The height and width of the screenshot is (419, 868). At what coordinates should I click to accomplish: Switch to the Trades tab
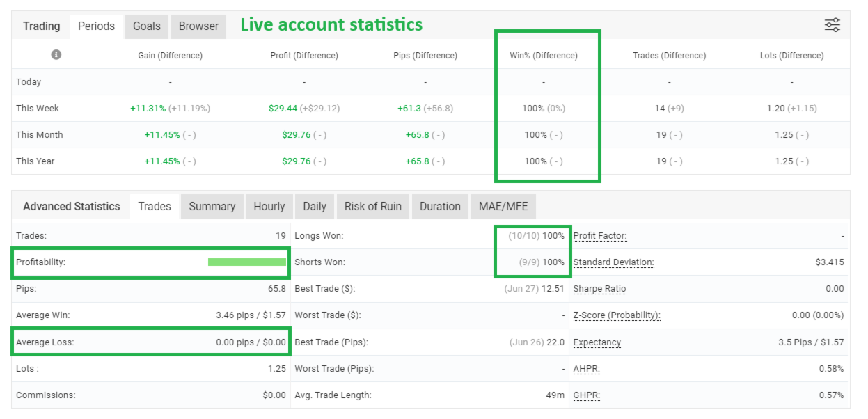(x=155, y=207)
